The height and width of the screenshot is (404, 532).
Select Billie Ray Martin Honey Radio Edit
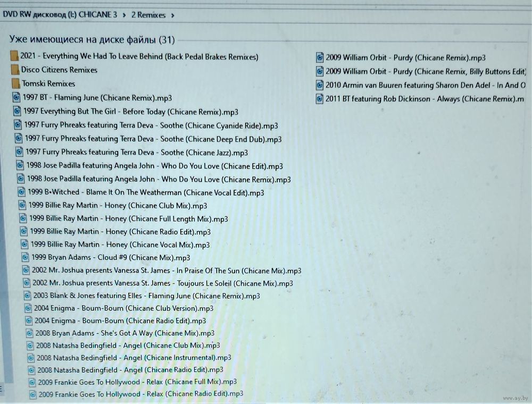(120, 232)
